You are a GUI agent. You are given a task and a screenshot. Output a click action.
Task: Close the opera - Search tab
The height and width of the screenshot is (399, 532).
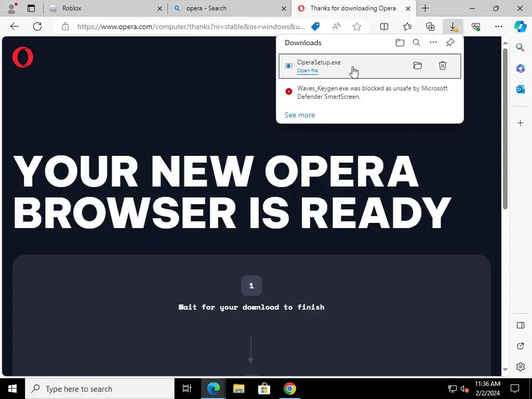tap(284, 8)
